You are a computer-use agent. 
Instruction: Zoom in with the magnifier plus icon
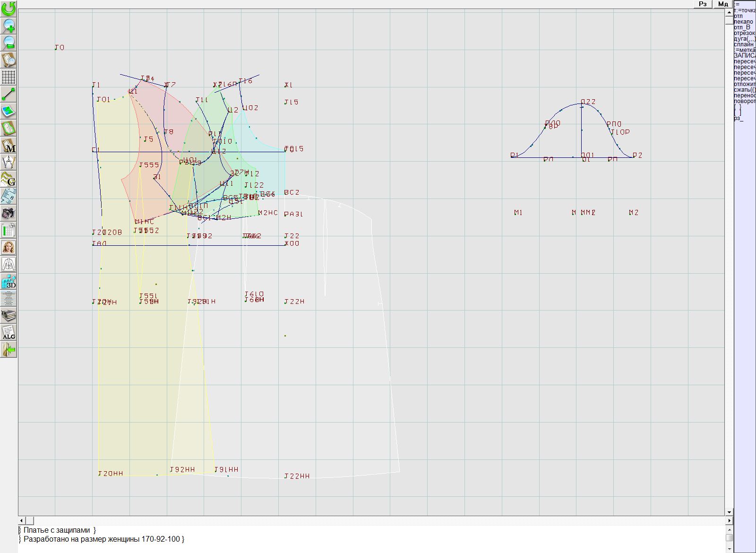(9, 26)
